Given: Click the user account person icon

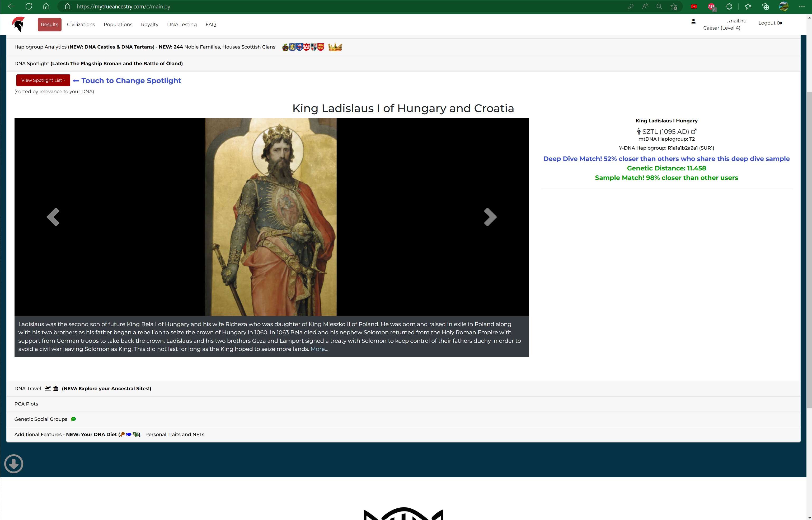Looking at the screenshot, I should click(693, 21).
